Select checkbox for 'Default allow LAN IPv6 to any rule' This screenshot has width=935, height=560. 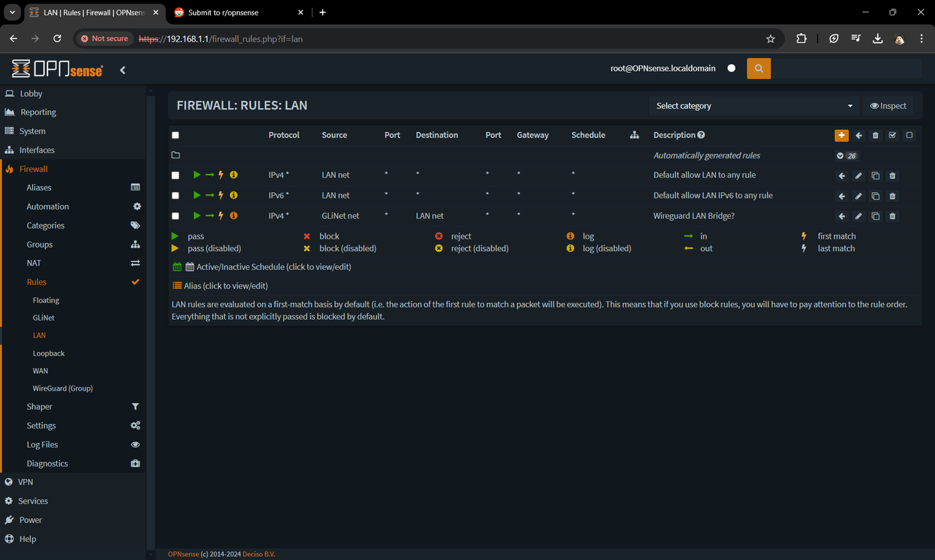pyautogui.click(x=175, y=196)
